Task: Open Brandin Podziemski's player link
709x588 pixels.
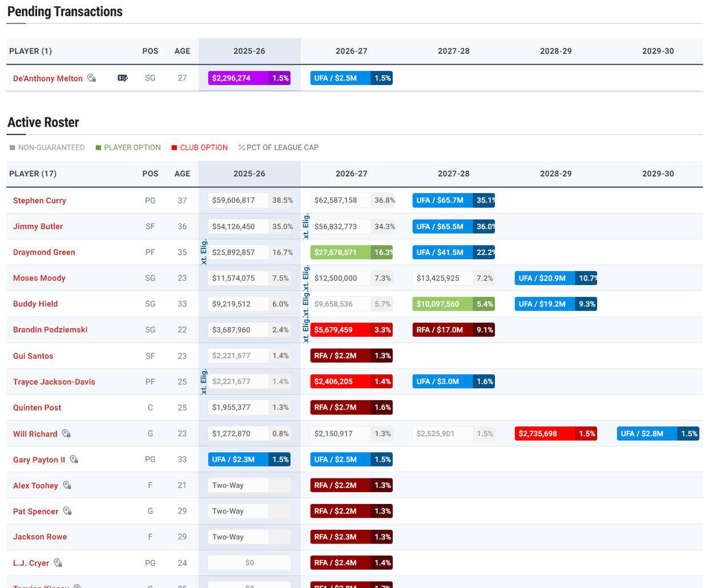Action: pyautogui.click(x=50, y=329)
